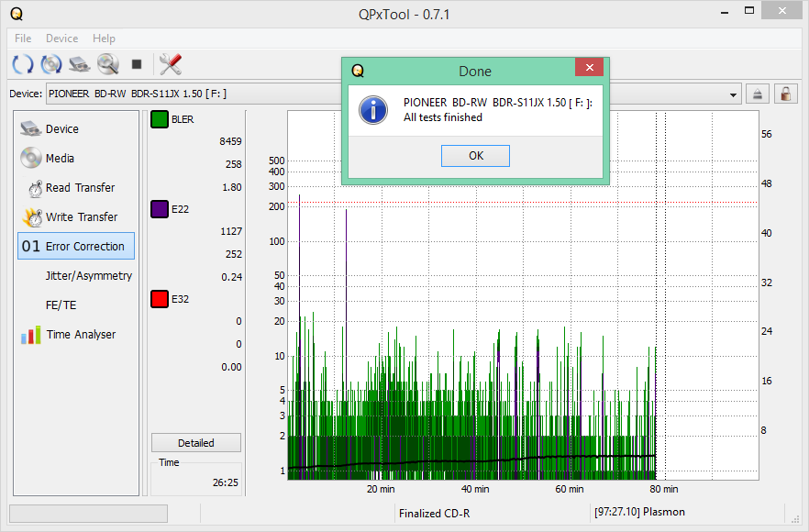The height and width of the screenshot is (532, 809).
Task: Click the E22 average value 0.24
Action: pyautogui.click(x=232, y=277)
